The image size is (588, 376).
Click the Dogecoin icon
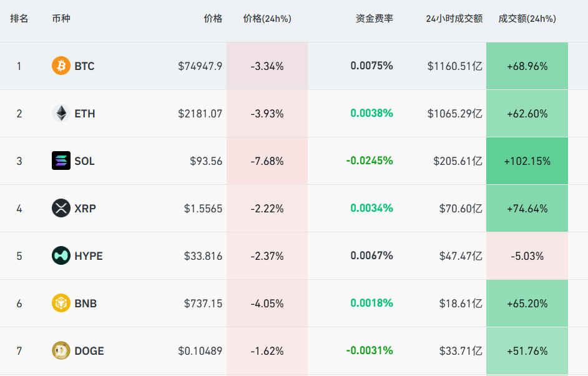[61, 350]
